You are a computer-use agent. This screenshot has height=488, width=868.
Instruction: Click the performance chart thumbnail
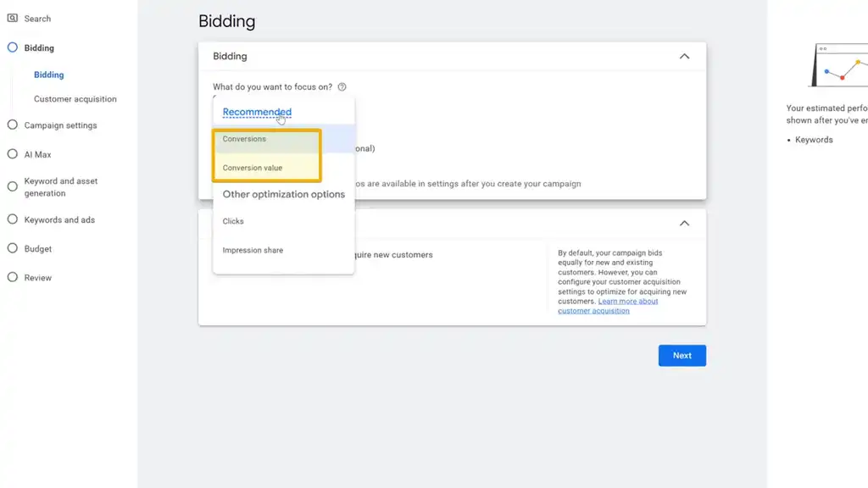pyautogui.click(x=839, y=65)
